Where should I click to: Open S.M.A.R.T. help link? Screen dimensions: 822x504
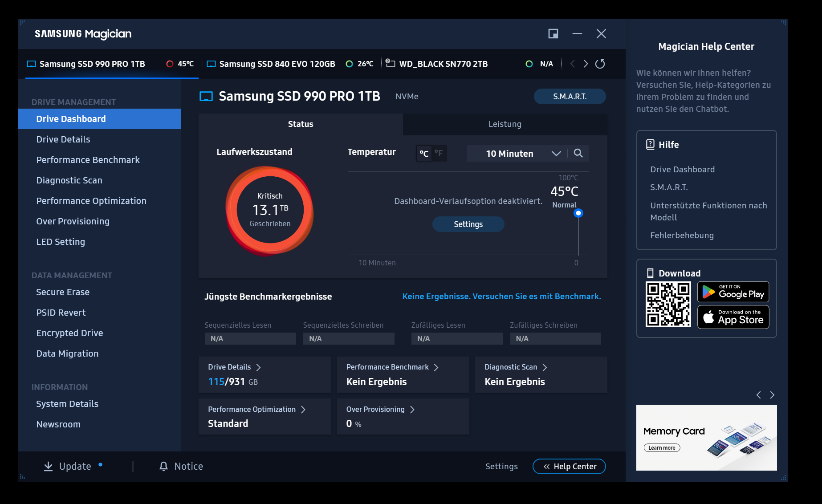tap(669, 187)
